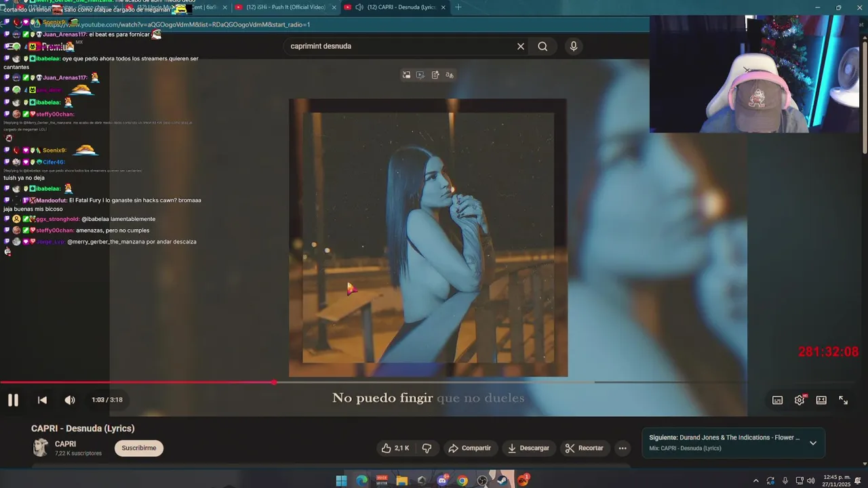Click the Suscribirme button
The image size is (868, 488).
139,448
